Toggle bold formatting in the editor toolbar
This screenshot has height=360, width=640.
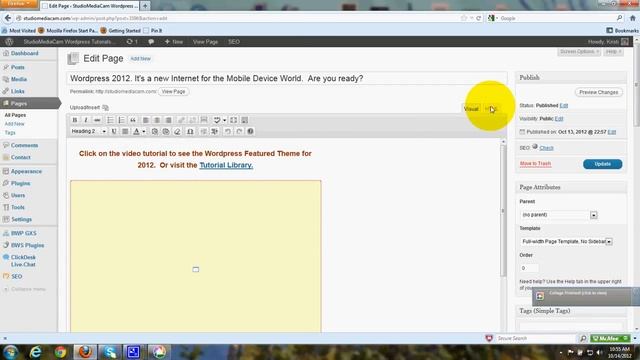pyautogui.click(x=75, y=120)
